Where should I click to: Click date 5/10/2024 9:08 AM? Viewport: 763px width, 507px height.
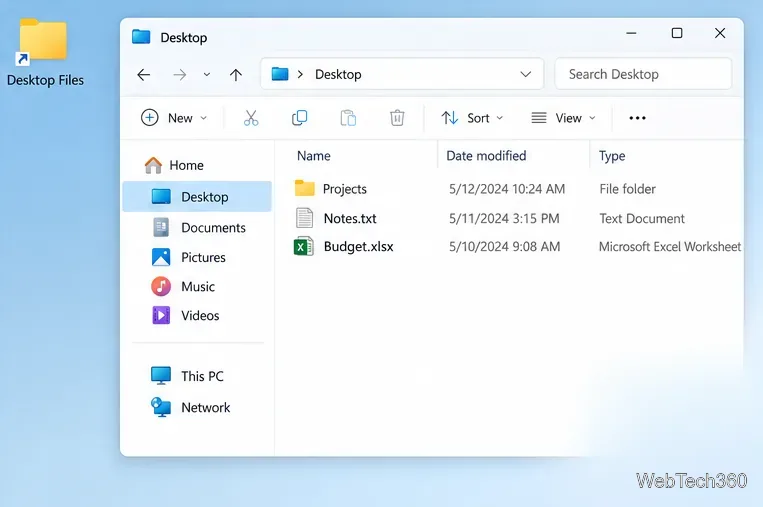[504, 247]
